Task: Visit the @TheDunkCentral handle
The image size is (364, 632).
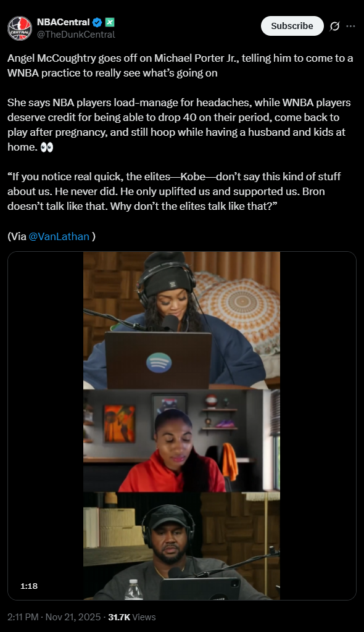Action: pos(76,35)
